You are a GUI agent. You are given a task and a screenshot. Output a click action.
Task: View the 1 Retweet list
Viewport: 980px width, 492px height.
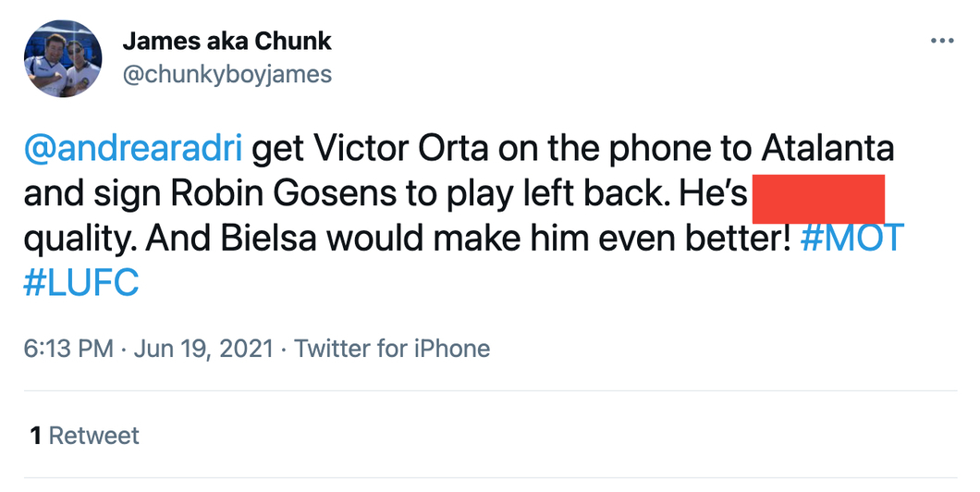[x=84, y=435]
